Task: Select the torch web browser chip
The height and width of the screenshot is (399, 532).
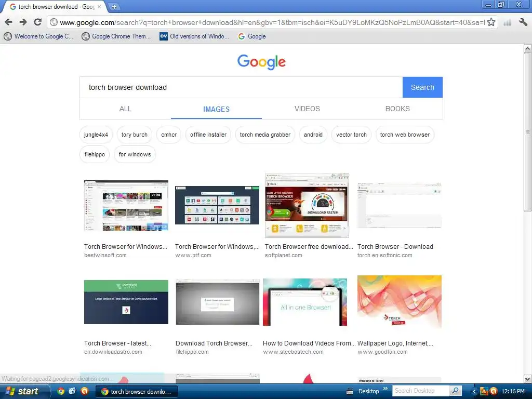Action: coord(405,135)
